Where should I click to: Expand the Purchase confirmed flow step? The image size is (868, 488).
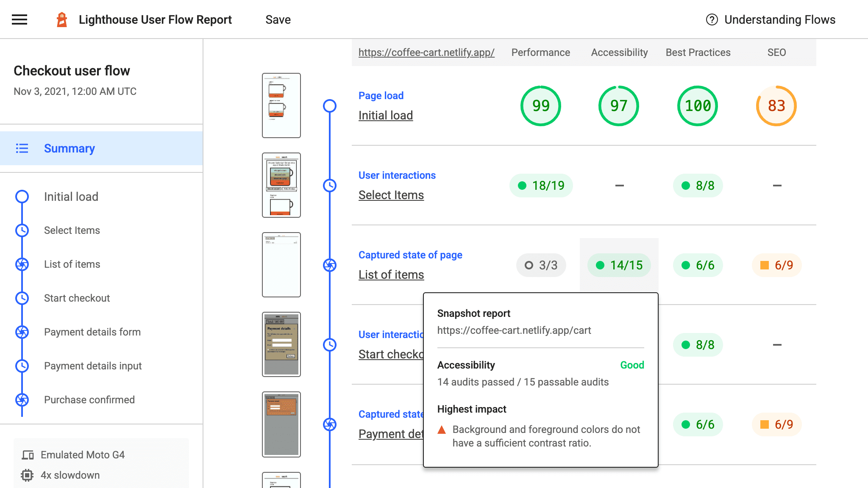[89, 399]
